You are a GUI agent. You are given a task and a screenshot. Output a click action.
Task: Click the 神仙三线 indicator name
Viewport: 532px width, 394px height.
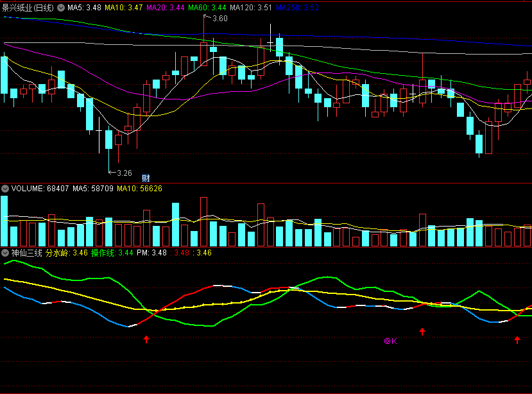26,253
